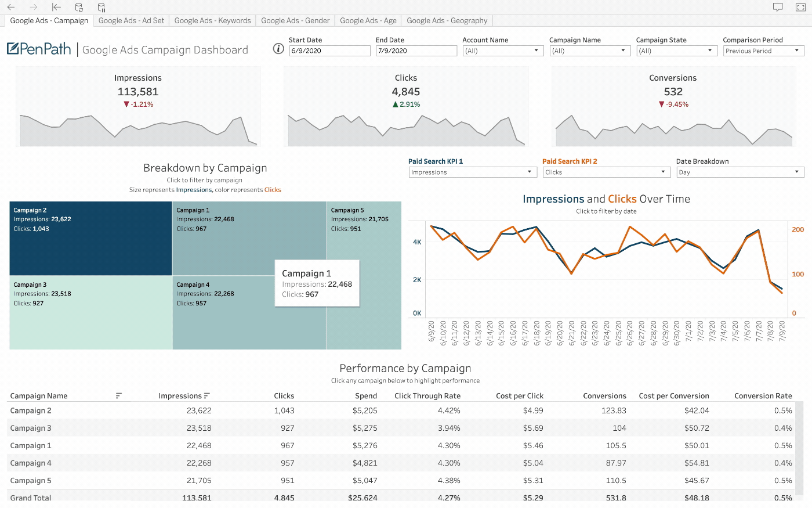
Task: Select Campaign 2 in the treemap to filter
Action: click(x=90, y=238)
